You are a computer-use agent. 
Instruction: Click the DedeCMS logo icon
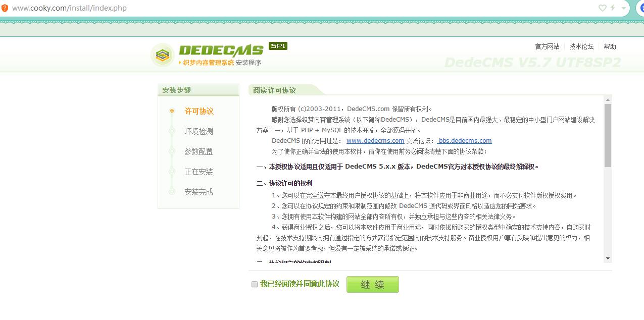click(x=162, y=55)
